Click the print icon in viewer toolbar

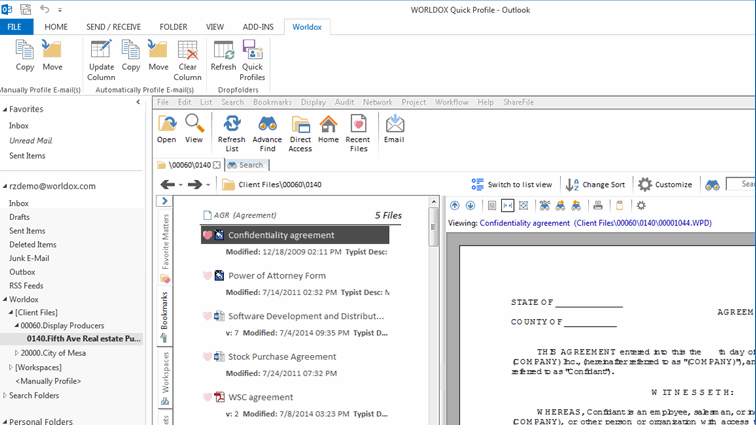click(598, 206)
